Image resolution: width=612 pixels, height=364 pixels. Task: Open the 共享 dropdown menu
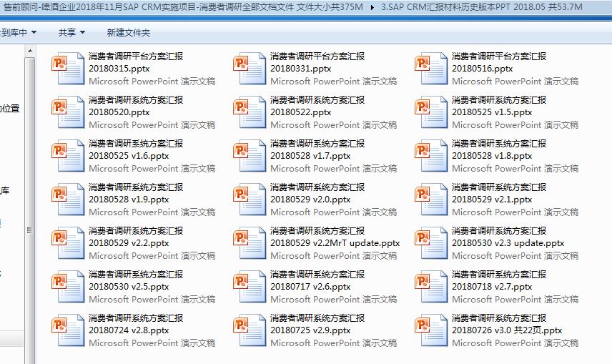71,33
